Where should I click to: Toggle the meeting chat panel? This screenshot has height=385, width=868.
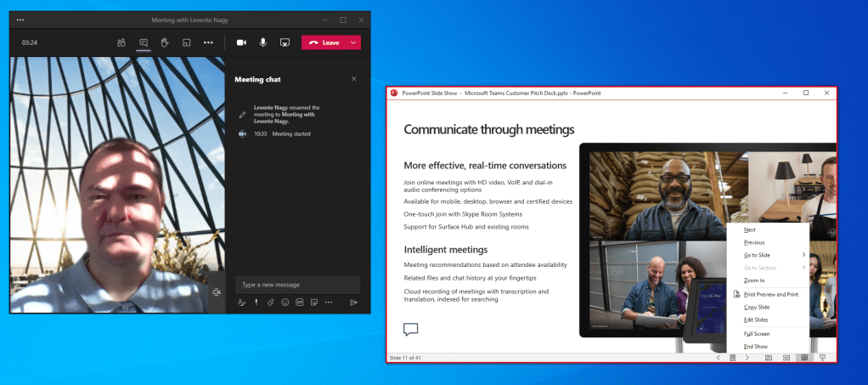point(144,42)
